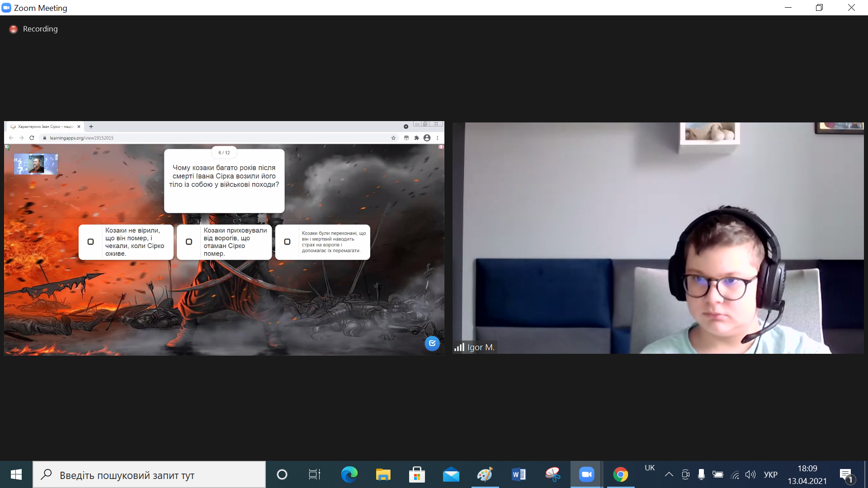Image resolution: width=868 pixels, height=488 pixels.
Task: Close the 'Характерник Іван Сірко' tab
Action: point(79,127)
